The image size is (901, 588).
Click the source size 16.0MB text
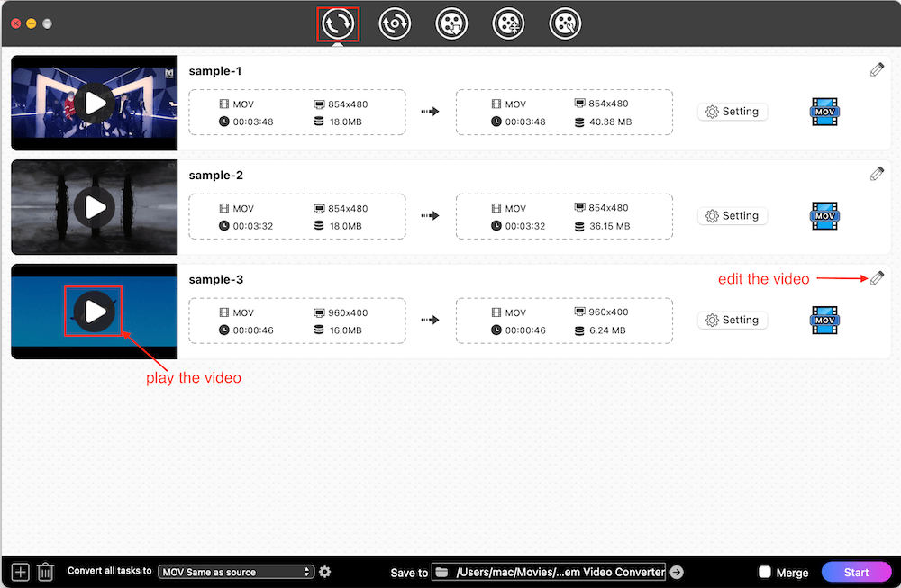[345, 330]
